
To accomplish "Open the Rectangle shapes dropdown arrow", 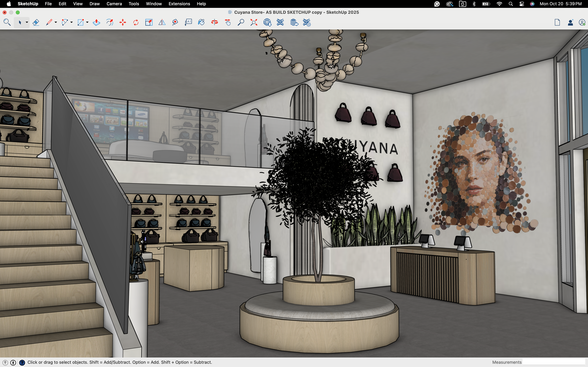I will 87,23.
